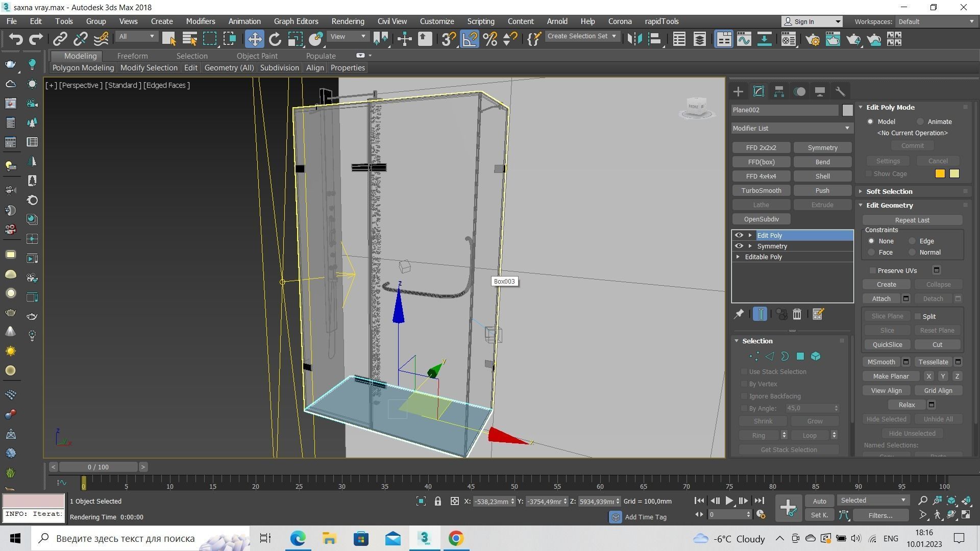Screen dimensions: 980x551
Task: Enable the Split checkbox
Action: click(918, 316)
